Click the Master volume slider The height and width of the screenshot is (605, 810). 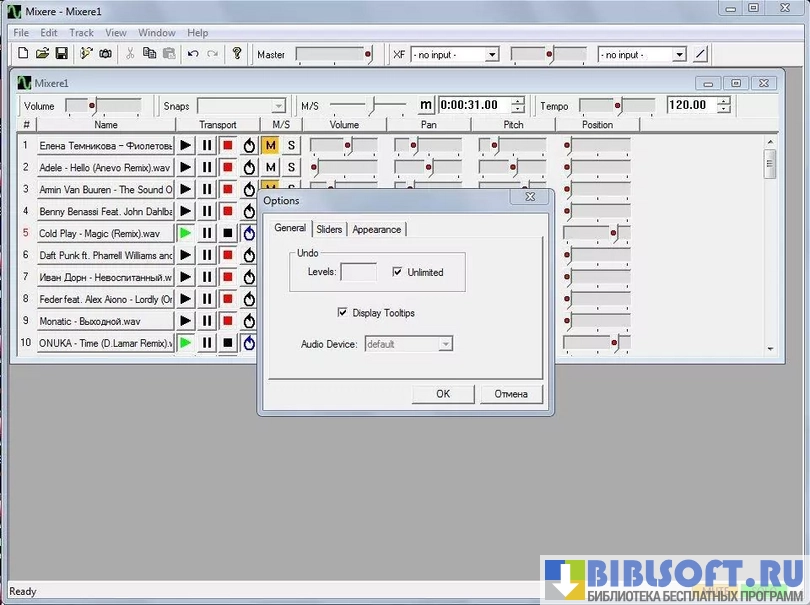[334, 54]
